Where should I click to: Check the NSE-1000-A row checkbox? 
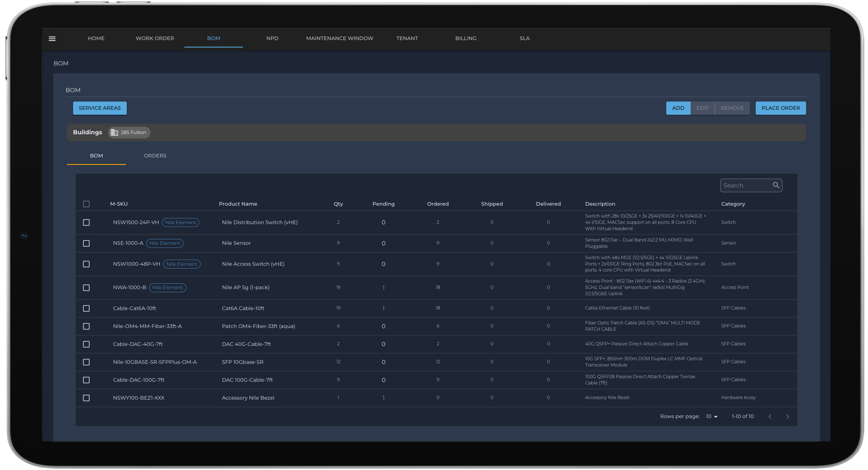pos(86,243)
